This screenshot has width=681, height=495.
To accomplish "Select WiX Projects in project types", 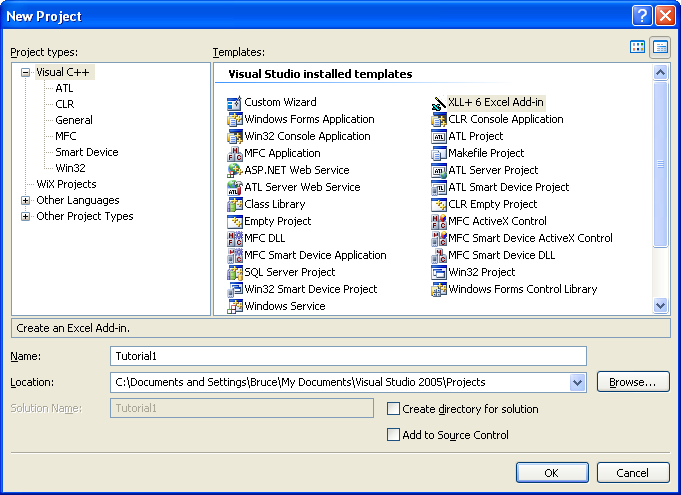I will [66, 184].
